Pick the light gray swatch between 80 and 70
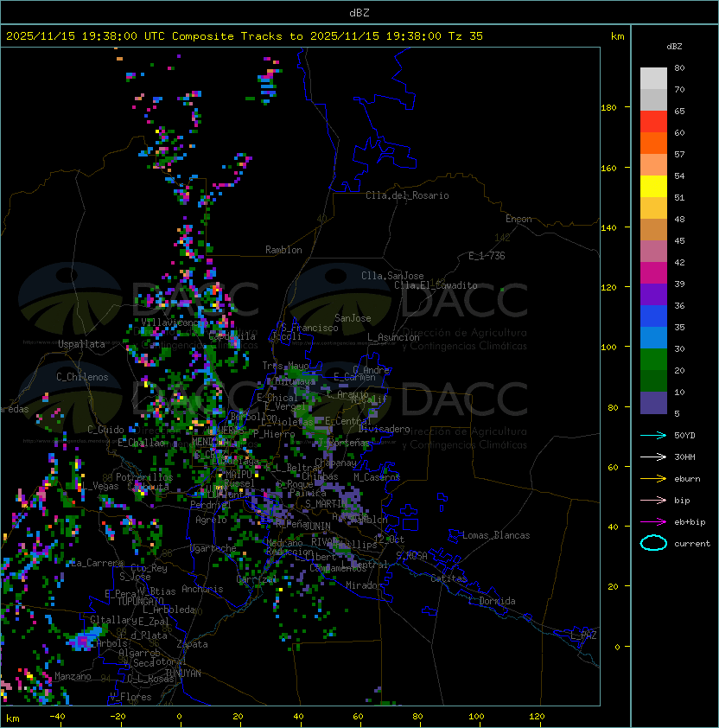The height and width of the screenshot is (728, 719). (653, 78)
